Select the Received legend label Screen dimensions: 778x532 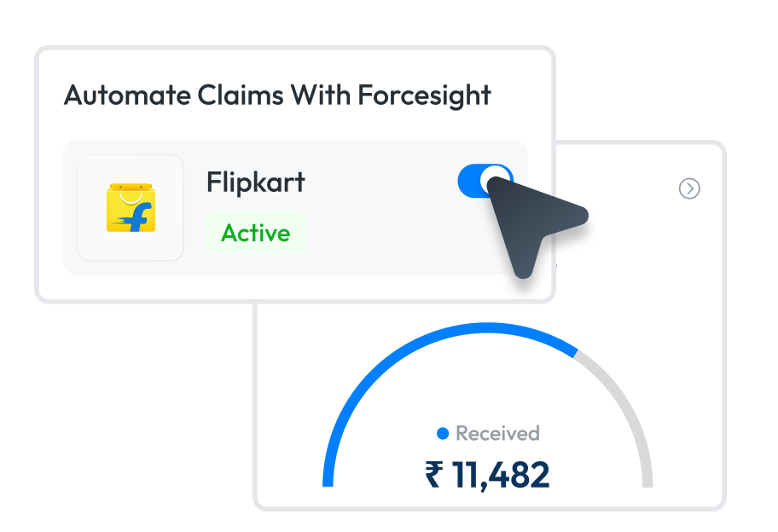tap(497, 434)
